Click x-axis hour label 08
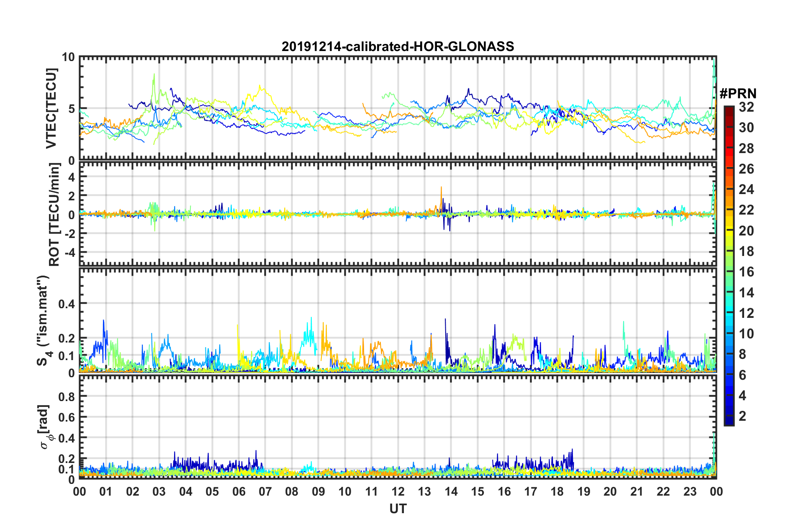The width and height of the screenshot is (796, 532). pos(292,491)
